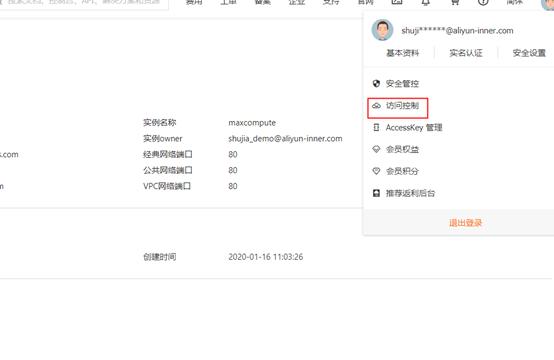
Task: Open 基本资料 in the account panel
Action: [x=402, y=53]
